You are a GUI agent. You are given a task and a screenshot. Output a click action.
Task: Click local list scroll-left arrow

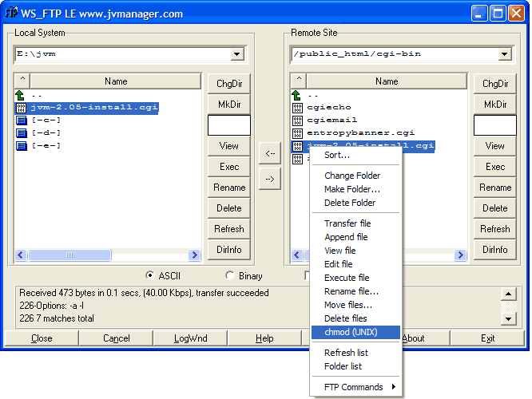tap(21, 255)
